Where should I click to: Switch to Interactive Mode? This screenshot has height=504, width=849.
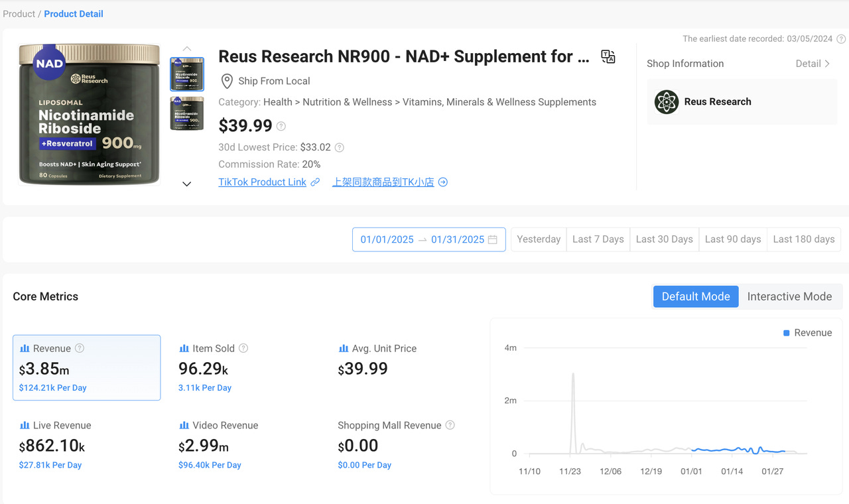tap(789, 296)
